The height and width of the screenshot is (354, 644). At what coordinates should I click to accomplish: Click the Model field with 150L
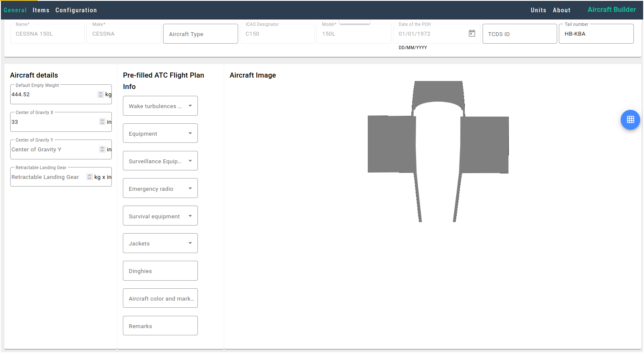click(354, 33)
